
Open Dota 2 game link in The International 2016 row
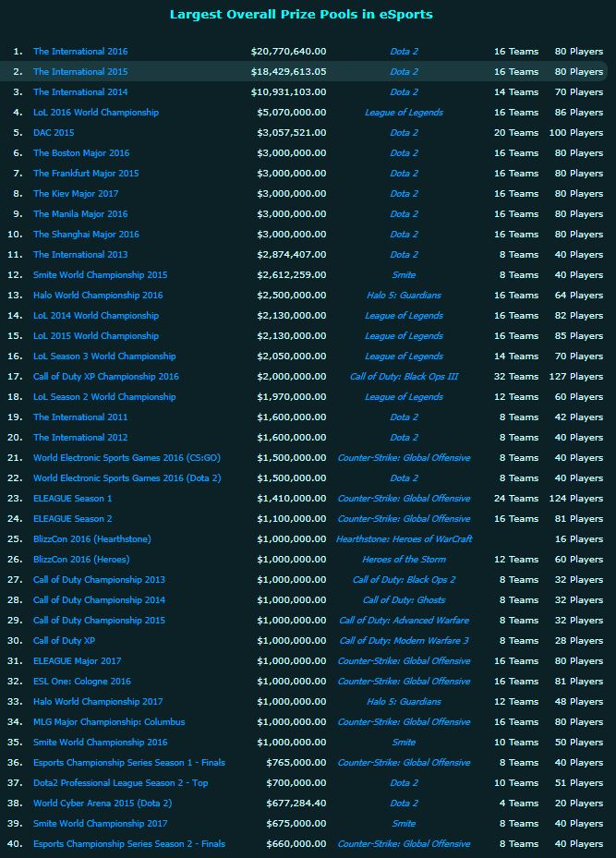[x=404, y=52]
